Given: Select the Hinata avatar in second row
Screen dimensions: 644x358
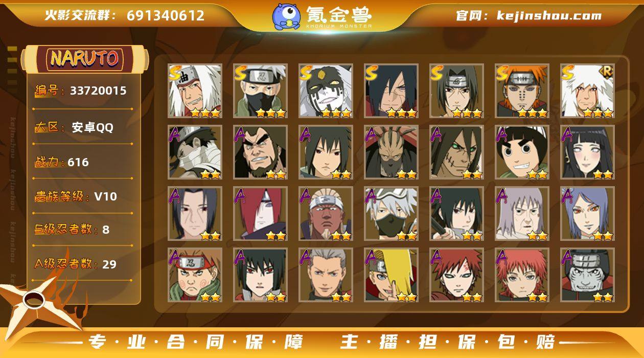Looking at the screenshot, I should [587, 152].
